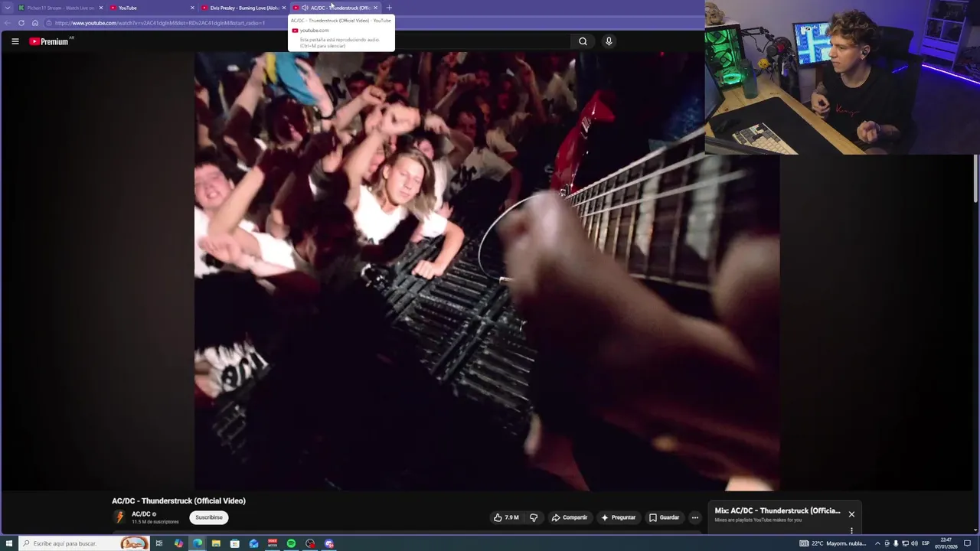Click the browser home icon
The width and height of the screenshot is (980, 551).
[x=35, y=23]
